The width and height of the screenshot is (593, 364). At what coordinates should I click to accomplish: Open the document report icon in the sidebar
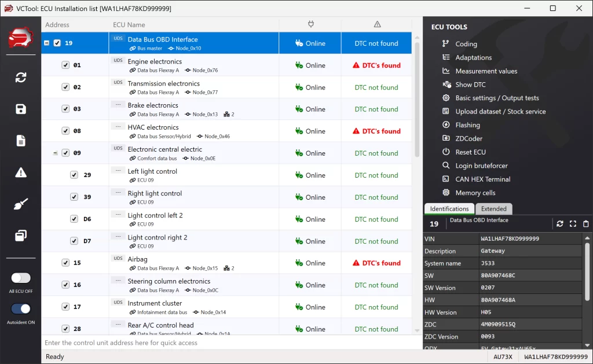[x=21, y=141]
